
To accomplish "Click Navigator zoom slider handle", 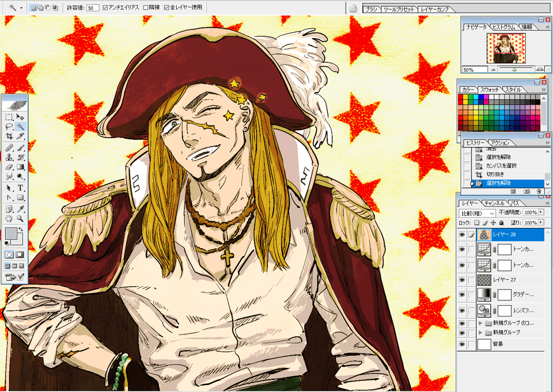I will [x=514, y=70].
